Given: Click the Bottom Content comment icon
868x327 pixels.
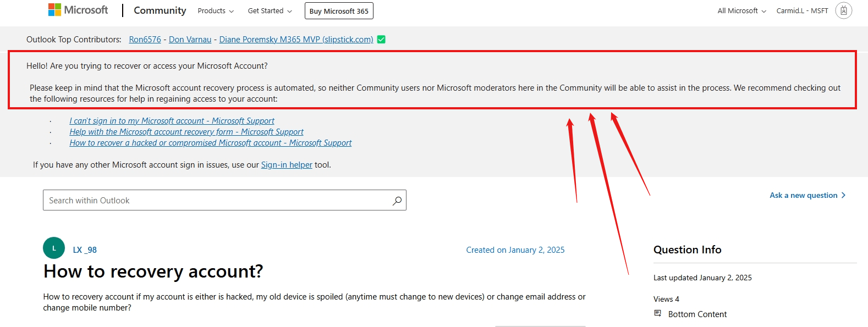Looking at the screenshot, I should [x=657, y=313].
